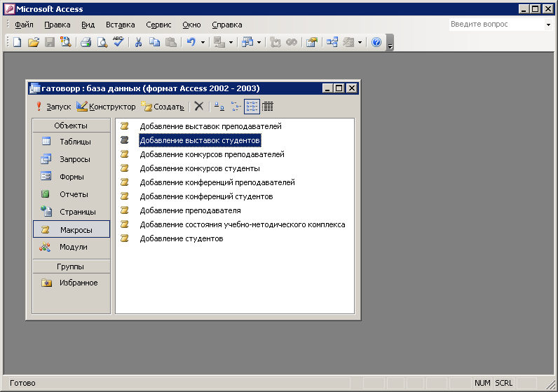Open Microsoft Access Help question-mark icon
Image resolution: width=558 pixels, height=392 pixels.
click(376, 42)
